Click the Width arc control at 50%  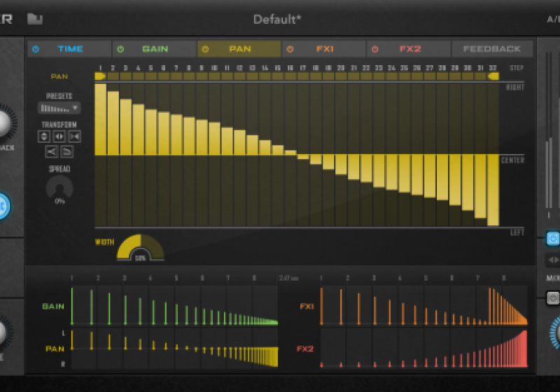coord(140,248)
